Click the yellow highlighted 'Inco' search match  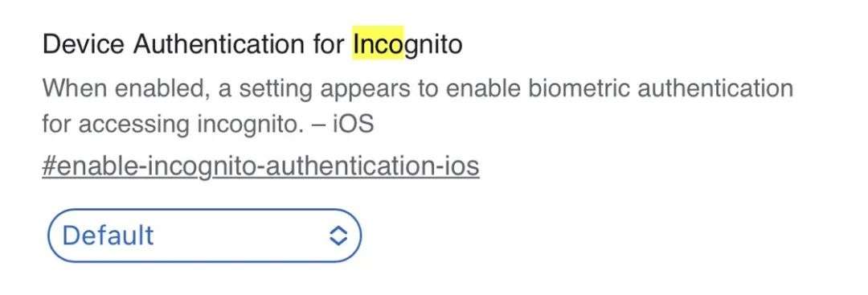(379, 43)
